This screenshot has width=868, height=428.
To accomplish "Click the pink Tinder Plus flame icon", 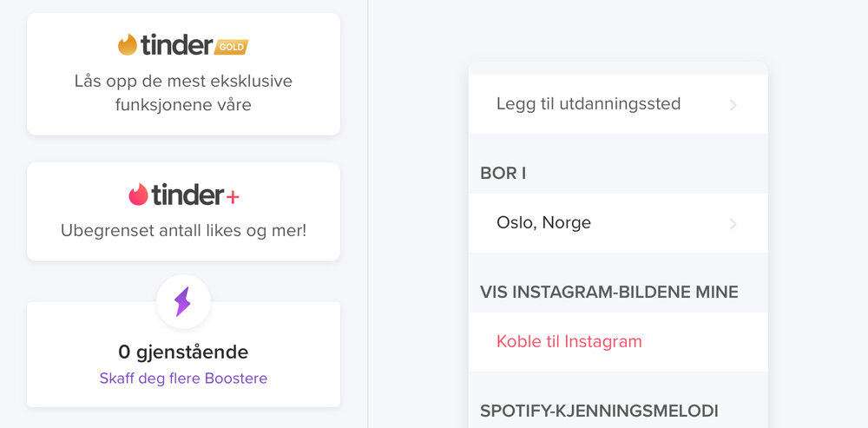I will (138, 194).
